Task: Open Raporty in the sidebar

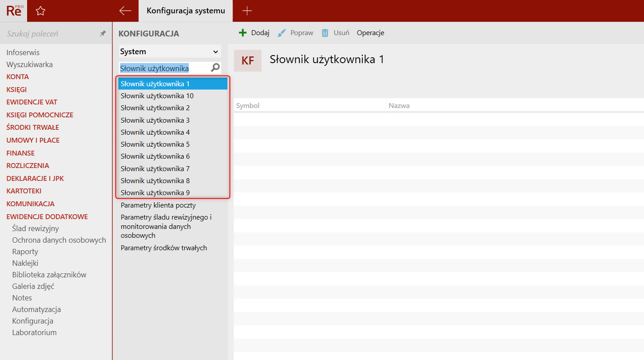Action: (25, 252)
